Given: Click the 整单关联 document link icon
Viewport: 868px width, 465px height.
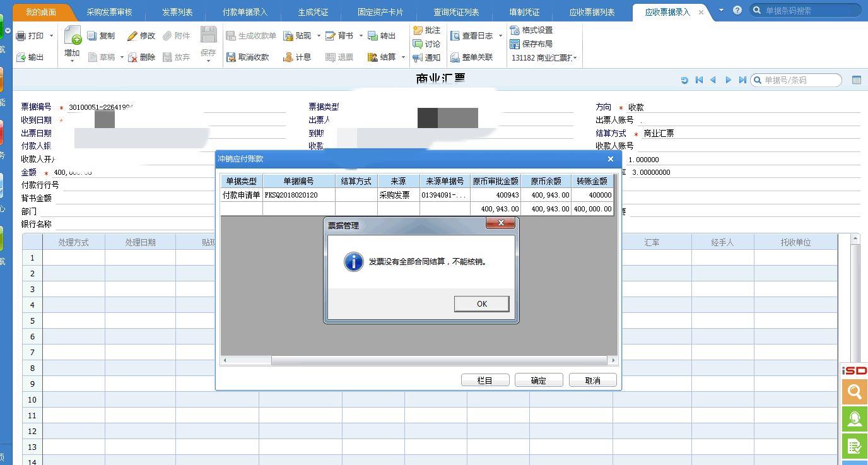Looking at the screenshot, I should pos(455,57).
